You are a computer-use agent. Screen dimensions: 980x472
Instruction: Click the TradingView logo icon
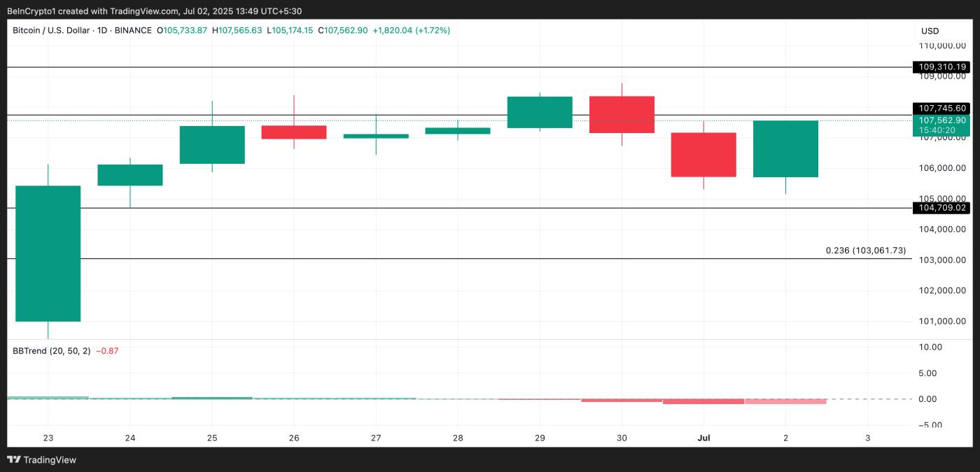13,460
